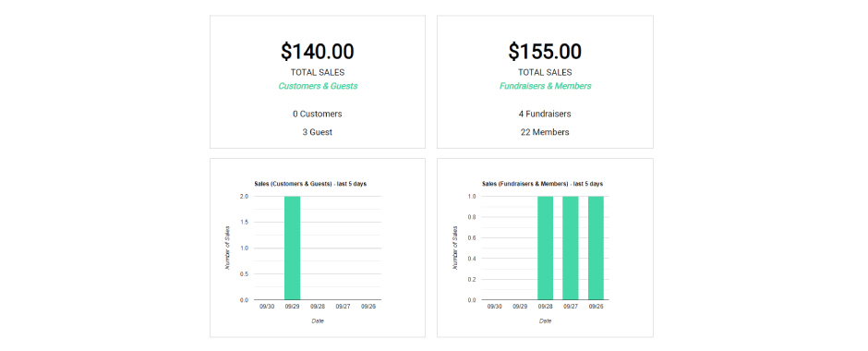Select the 0 Customers count
Image resolution: width=868 pixels, height=351 pixels.
[x=318, y=114]
